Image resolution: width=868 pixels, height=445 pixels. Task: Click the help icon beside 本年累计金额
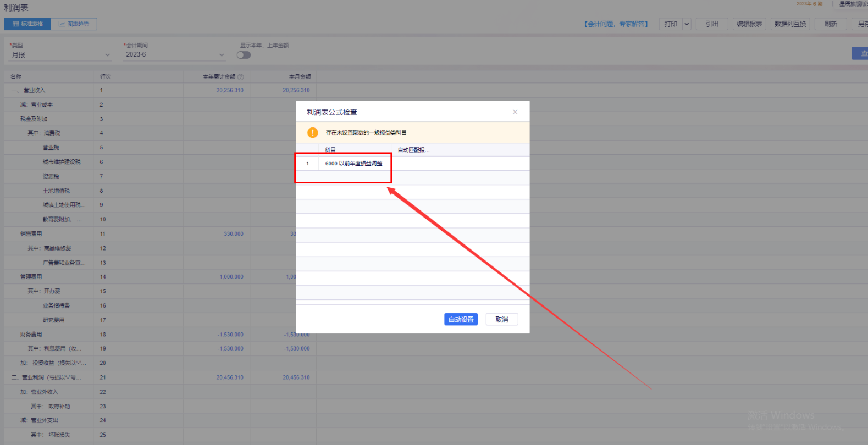pyautogui.click(x=241, y=77)
